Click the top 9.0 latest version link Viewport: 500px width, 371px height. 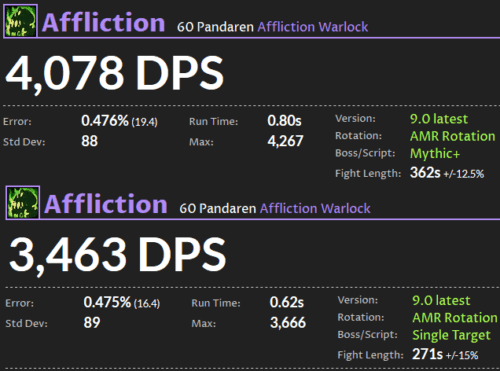(x=439, y=119)
